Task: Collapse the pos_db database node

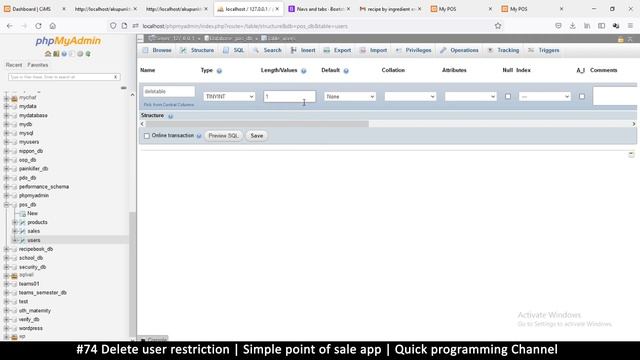Action: tap(6, 204)
